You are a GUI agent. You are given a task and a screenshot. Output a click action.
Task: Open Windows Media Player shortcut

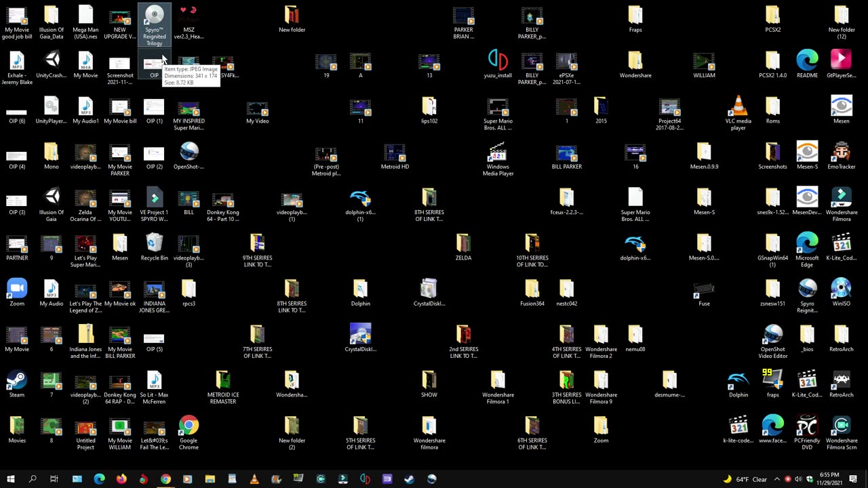[498, 159]
